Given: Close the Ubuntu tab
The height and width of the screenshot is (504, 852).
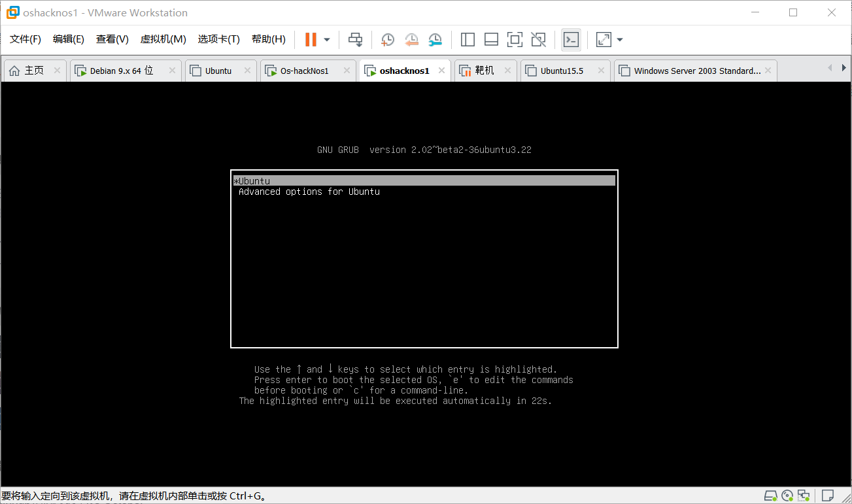Looking at the screenshot, I should pyautogui.click(x=247, y=71).
